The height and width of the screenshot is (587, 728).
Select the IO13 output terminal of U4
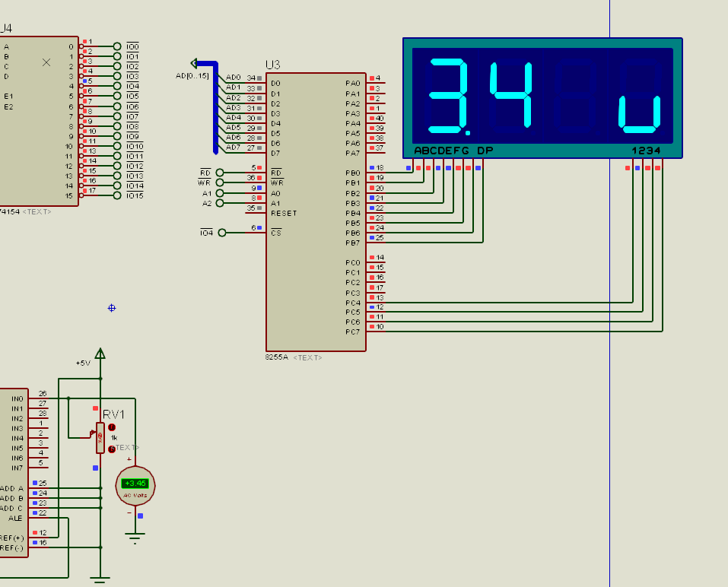[x=117, y=176]
